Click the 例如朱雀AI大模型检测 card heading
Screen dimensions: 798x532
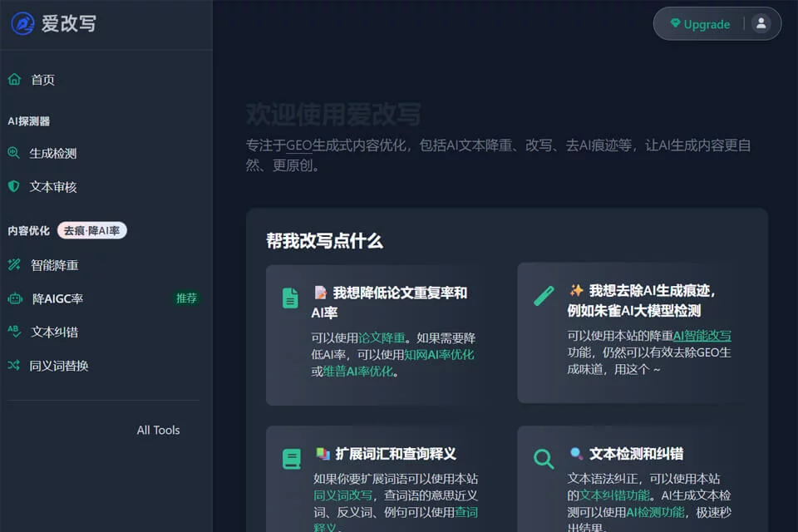click(634, 311)
